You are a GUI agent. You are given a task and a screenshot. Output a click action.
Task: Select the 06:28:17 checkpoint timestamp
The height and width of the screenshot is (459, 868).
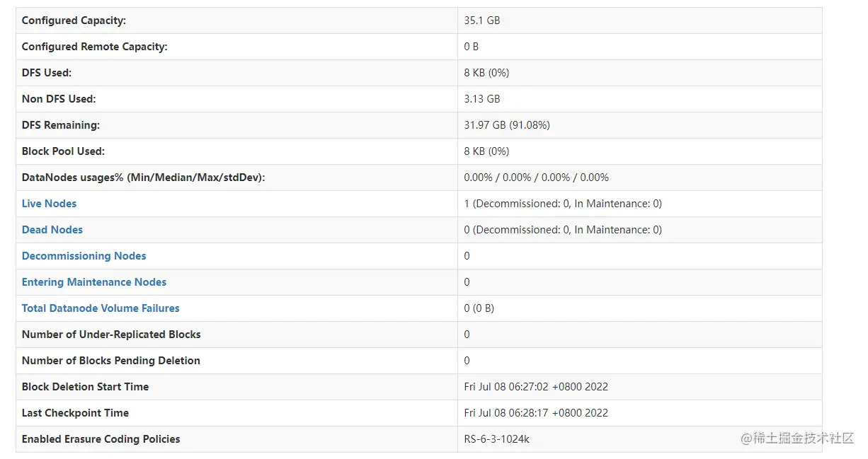tap(536, 413)
